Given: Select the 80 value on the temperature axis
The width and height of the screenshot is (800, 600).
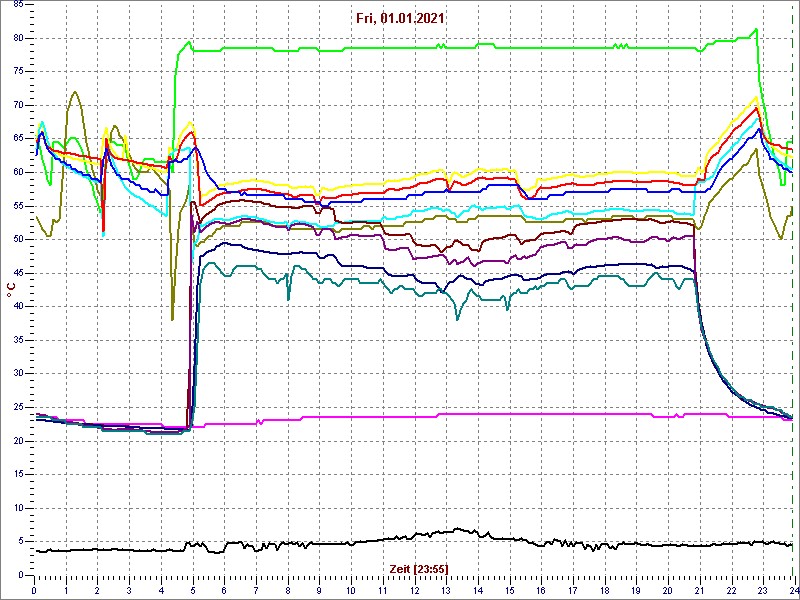Looking at the screenshot, I should pos(17,38).
